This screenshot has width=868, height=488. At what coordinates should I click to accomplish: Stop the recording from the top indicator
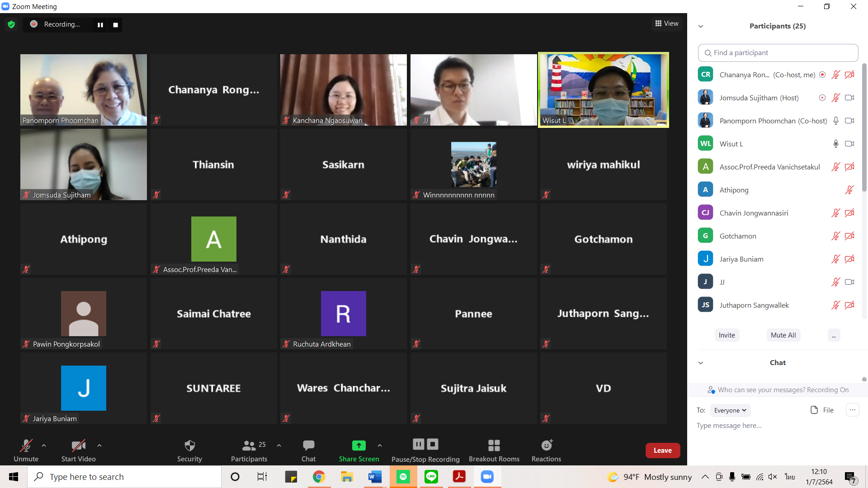coord(115,25)
